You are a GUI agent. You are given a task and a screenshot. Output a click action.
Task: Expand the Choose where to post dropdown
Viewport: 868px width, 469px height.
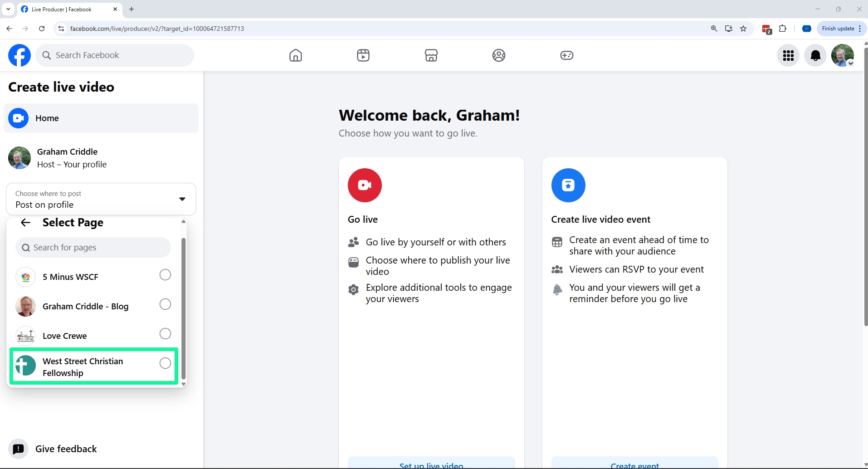[x=101, y=199]
